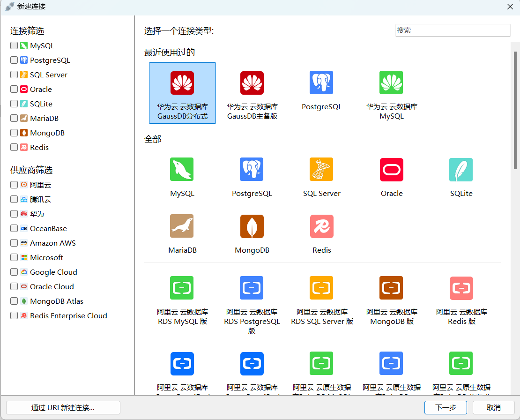Select PostgreSQL elephant icon under 全部
This screenshot has width=520, height=420.
(252, 169)
